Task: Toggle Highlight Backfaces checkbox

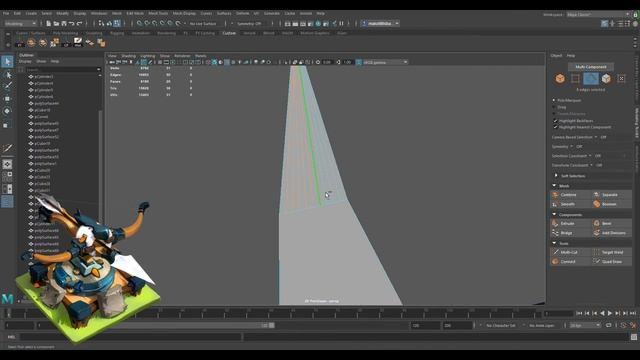Action: click(x=556, y=121)
